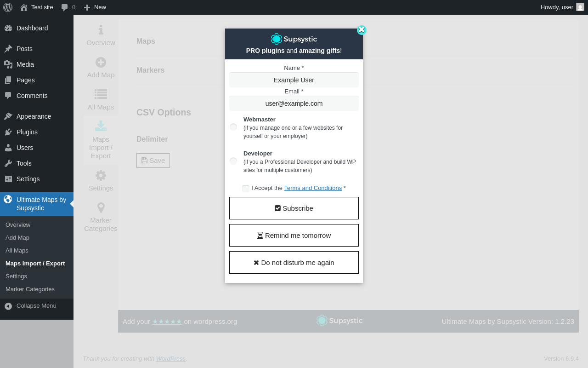Viewport: 588px width, 368px height.
Task: Open the five-star rating link
Action: pos(167,321)
